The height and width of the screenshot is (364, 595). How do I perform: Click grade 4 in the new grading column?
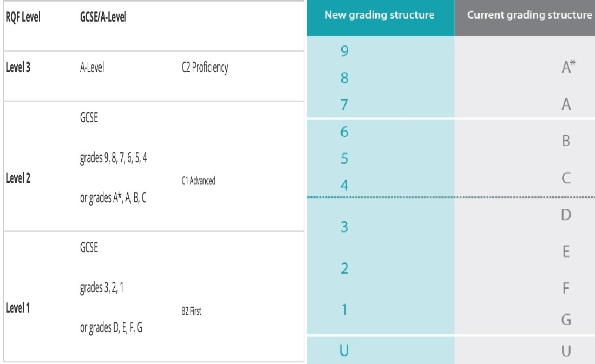click(344, 186)
